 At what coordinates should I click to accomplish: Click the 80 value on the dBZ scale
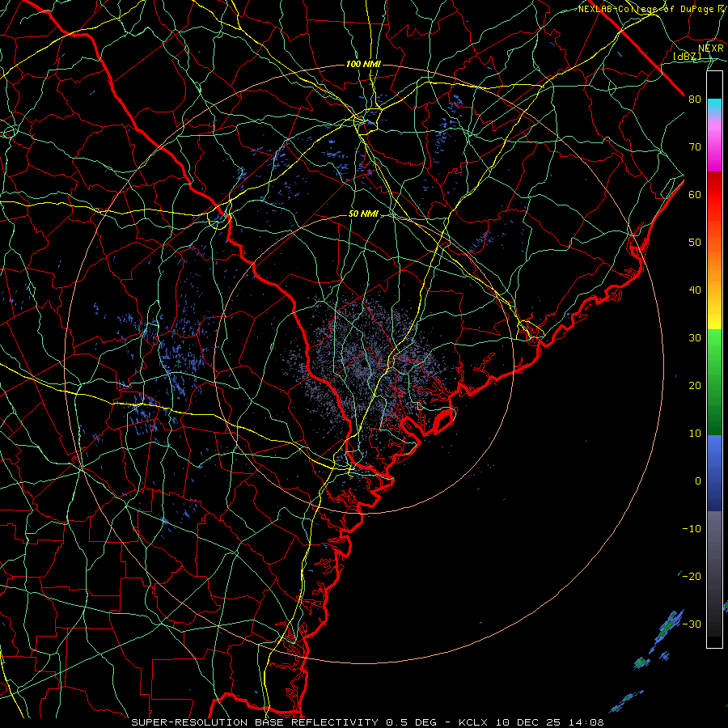coord(695,99)
